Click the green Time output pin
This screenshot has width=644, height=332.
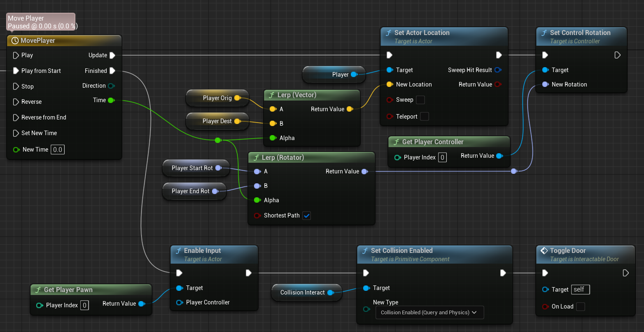click(x=111, y=100)
